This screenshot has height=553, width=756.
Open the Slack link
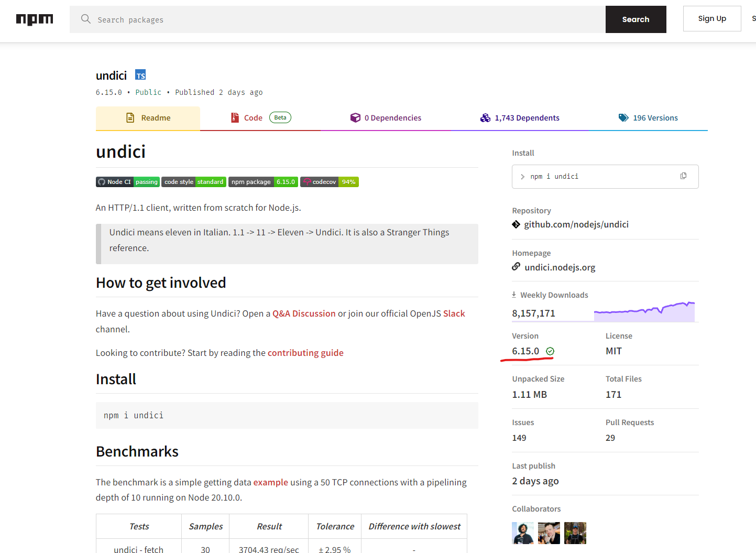tap(454, 313)
